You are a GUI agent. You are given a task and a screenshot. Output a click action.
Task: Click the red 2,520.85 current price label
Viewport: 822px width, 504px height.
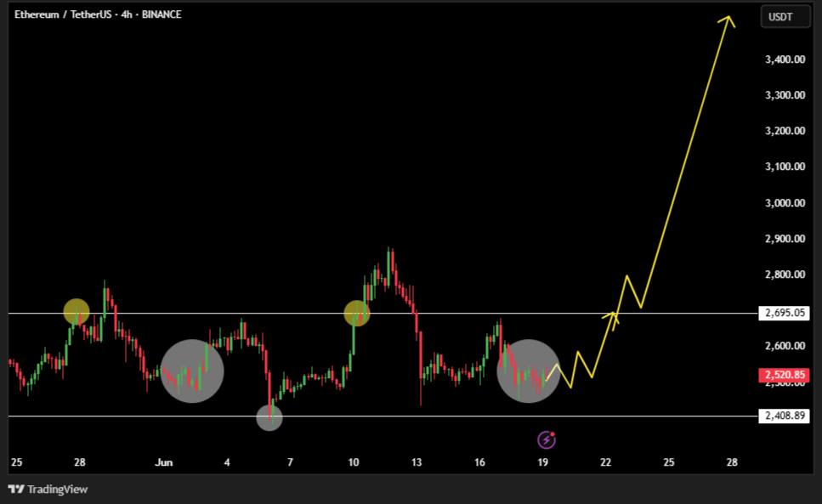coord(785,375)
